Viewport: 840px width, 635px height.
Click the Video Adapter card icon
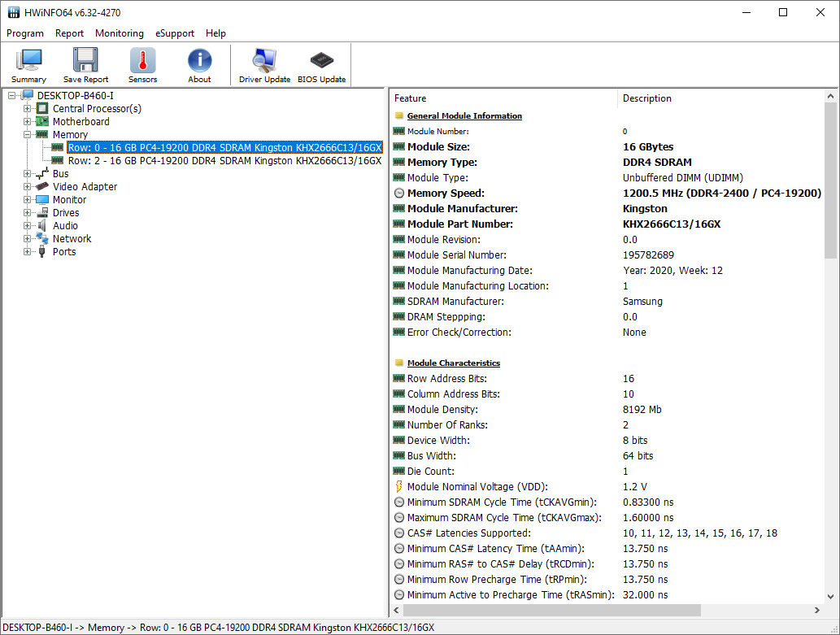coord(42,186)
